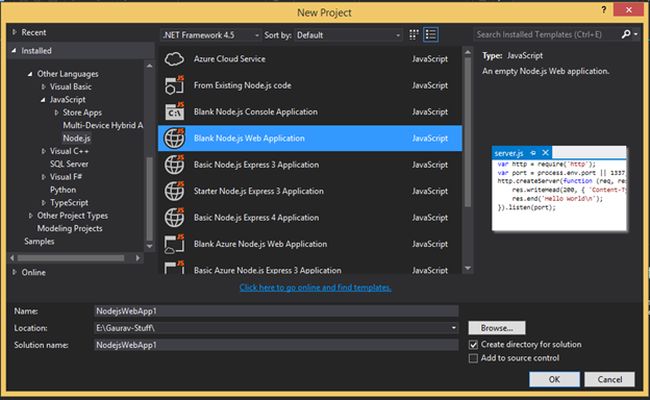Click the tree horizontal scroll left arrow
The image size is (650, 400).
tap(12, 258)
